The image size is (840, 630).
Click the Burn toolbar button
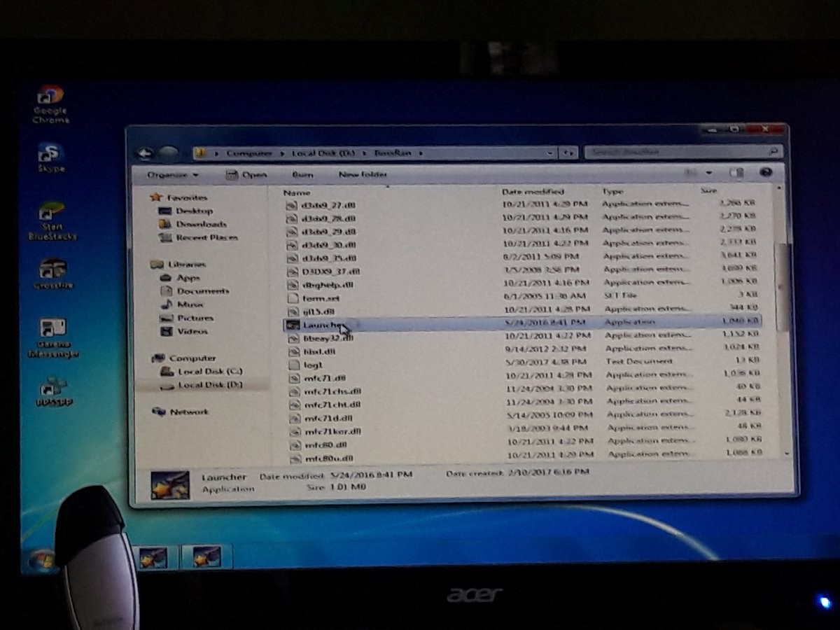point(302,174)
